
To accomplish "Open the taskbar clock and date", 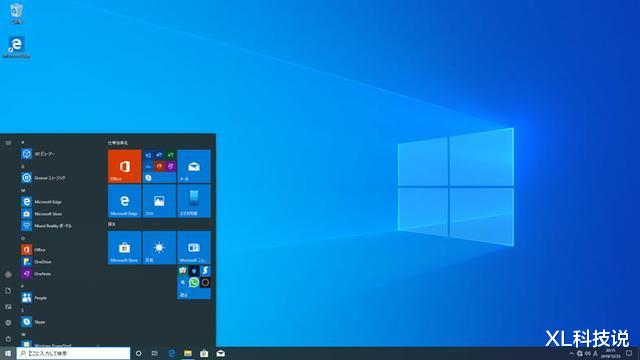I will [x=610, y=353].
